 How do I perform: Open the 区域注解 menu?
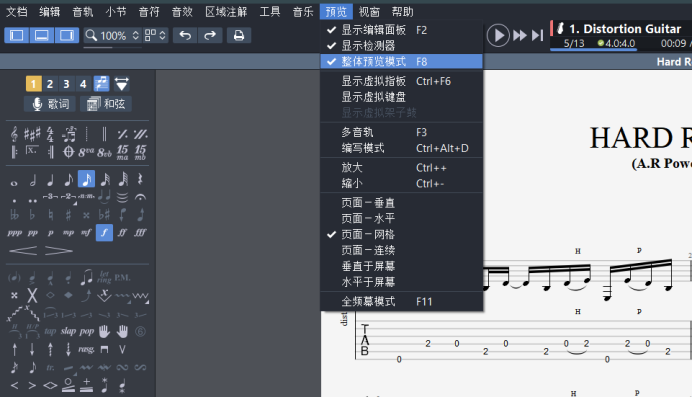pyautogui.click(x=226, y=11)
